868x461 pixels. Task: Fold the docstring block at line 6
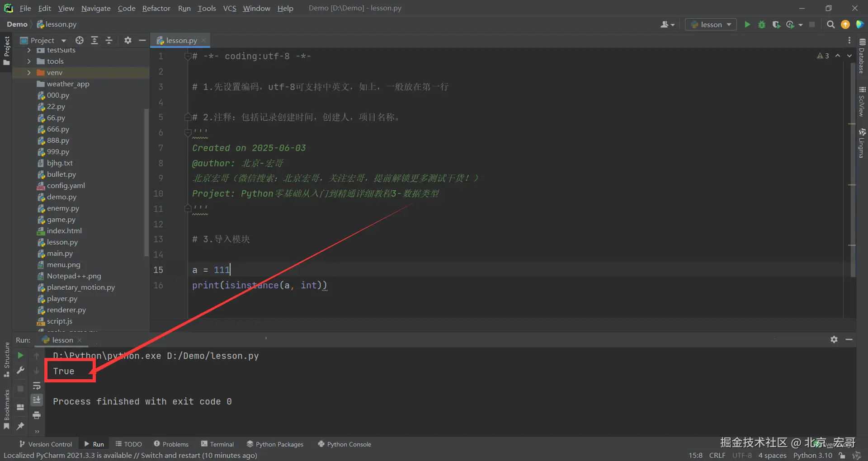(x=188, y=132)
